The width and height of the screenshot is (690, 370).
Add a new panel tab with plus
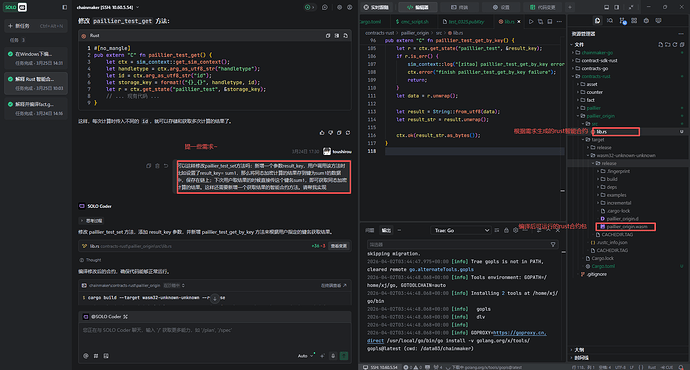coord(570,7)
